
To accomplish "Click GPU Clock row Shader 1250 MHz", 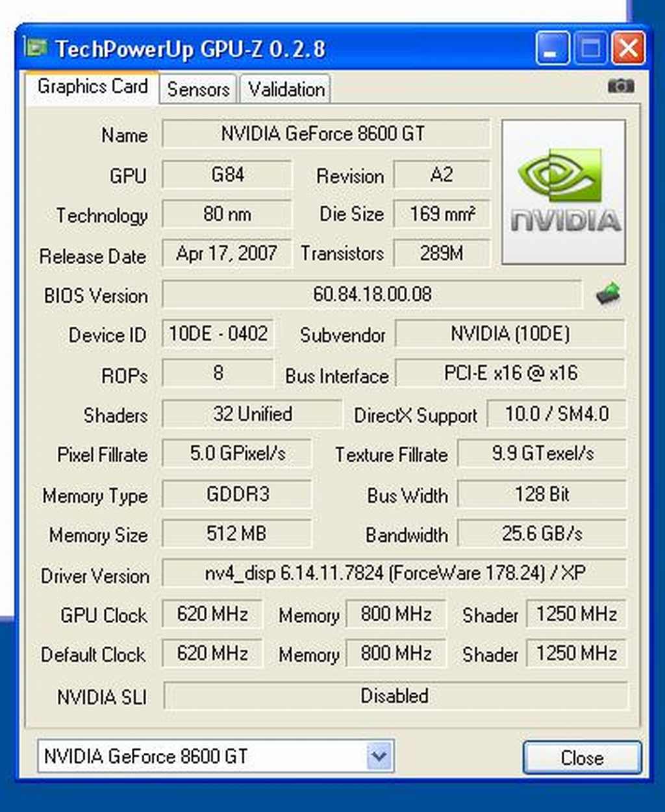I will tap(576, 614).
